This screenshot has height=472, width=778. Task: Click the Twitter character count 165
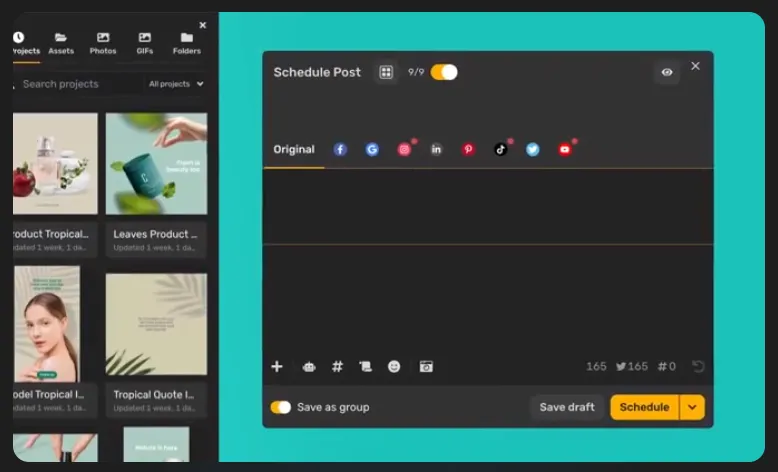pyautogui.click(x=632, y=367)
